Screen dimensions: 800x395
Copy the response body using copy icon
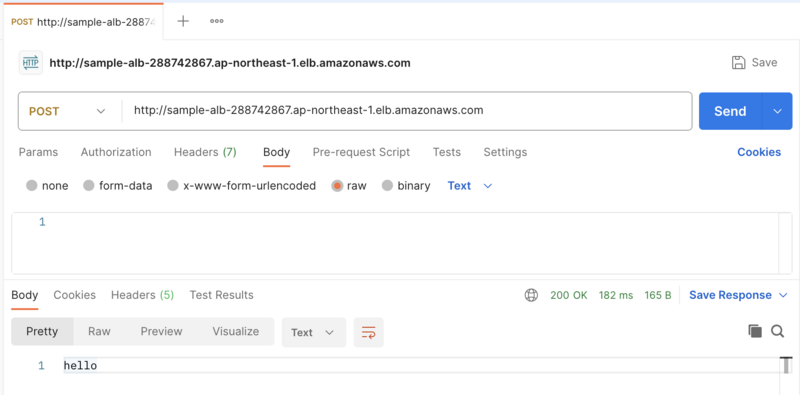click(755, 331)
